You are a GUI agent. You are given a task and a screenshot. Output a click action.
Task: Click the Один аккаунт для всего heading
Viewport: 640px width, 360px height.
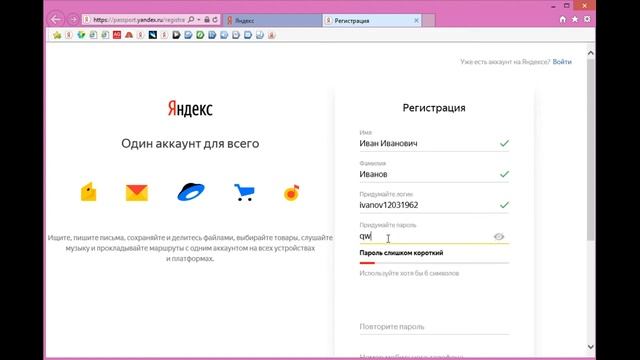click(190, 144)
